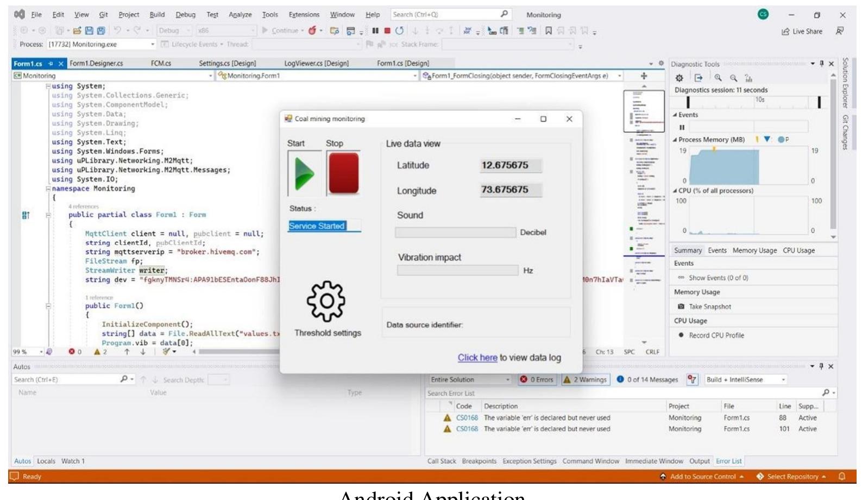Open the Debug menu
Viewport: 868px width, 500px height.
[185, 15]
